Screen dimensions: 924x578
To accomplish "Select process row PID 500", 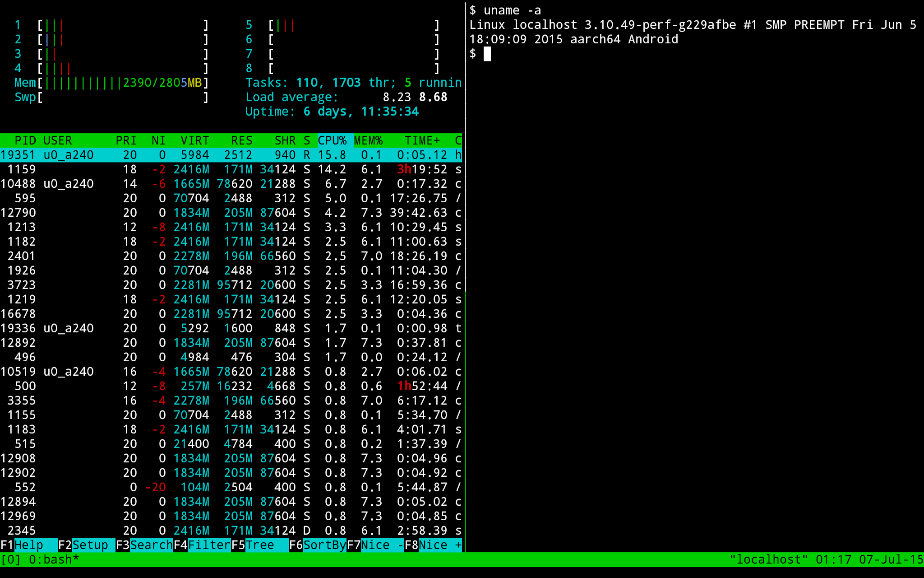I will tap(231, 386).
